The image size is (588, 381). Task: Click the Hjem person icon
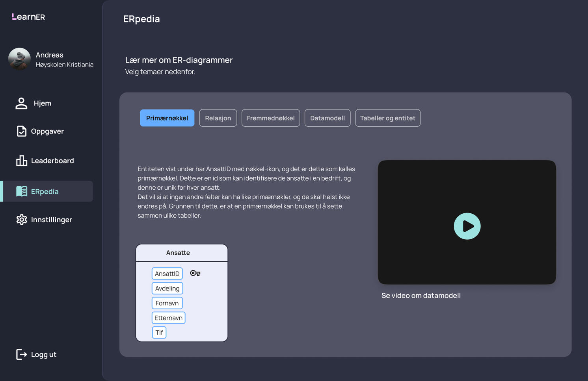pos(21,103)
